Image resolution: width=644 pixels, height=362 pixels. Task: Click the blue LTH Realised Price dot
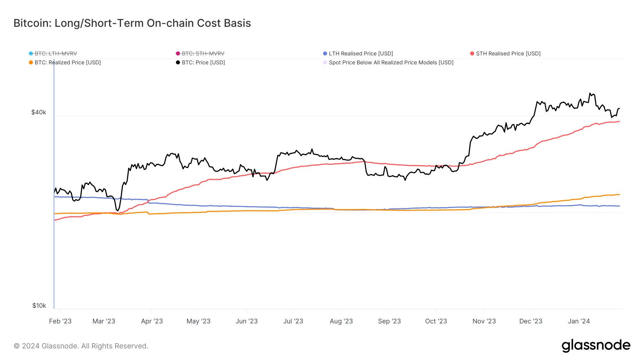(325, 54)
